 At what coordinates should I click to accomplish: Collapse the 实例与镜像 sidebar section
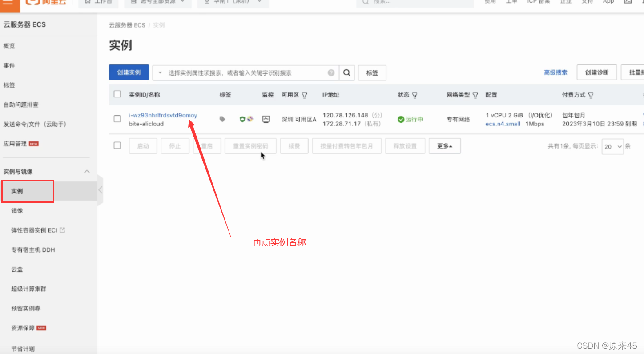click(87, 172)
